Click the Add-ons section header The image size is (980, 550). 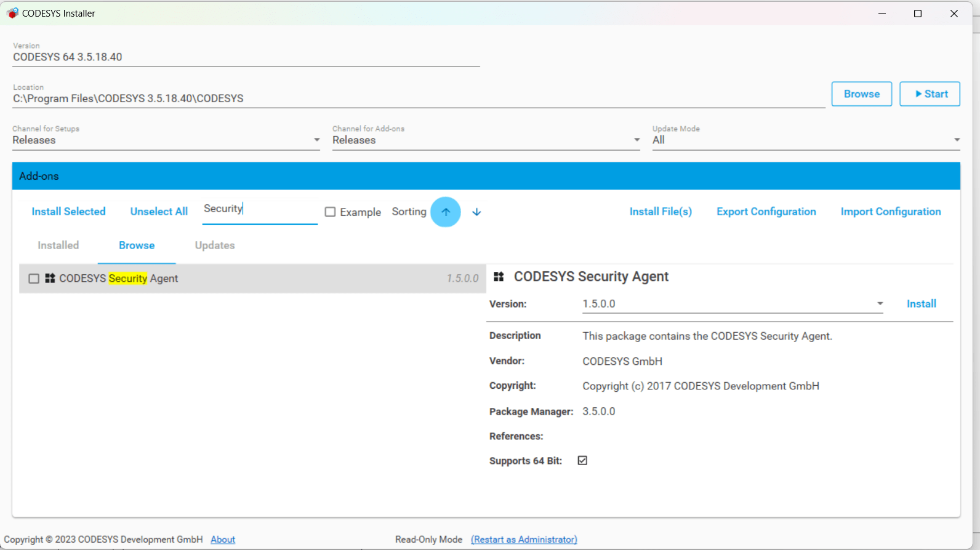click(x=486, y=176)
